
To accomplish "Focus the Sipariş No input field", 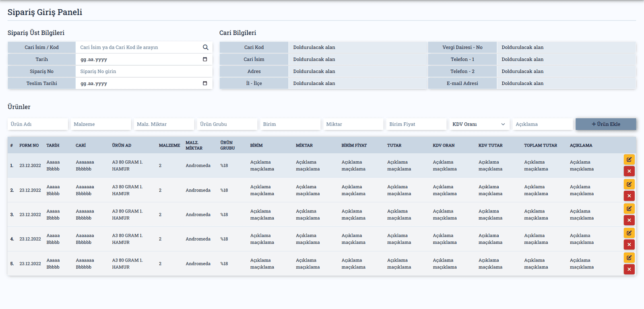I will (x=144, y=71).
